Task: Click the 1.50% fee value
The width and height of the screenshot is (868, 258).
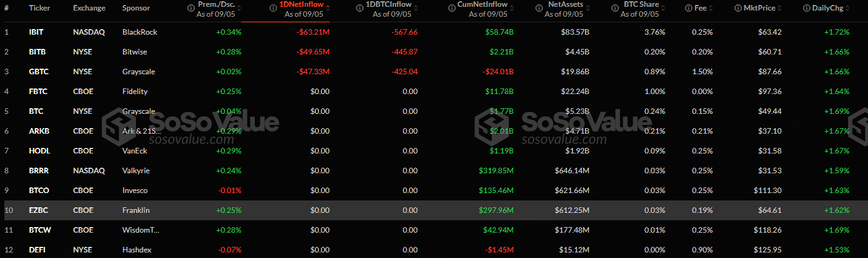Action: click(x=702, y=71)
